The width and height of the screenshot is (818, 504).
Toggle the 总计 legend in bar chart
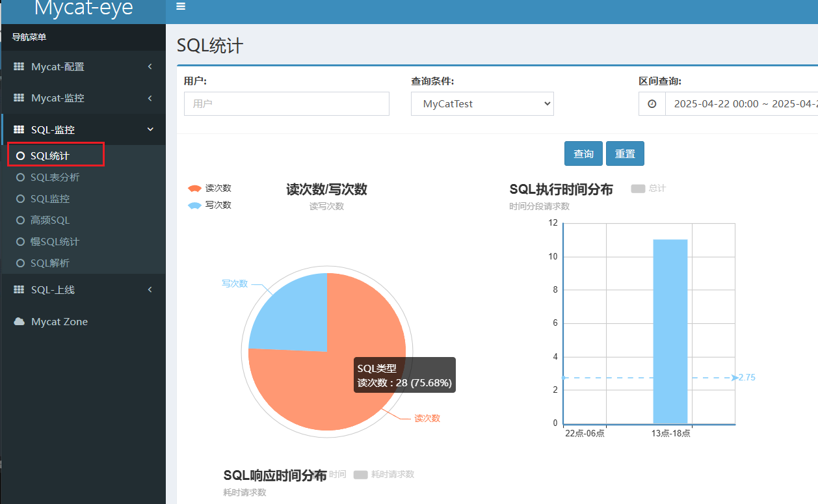[648, 189]
